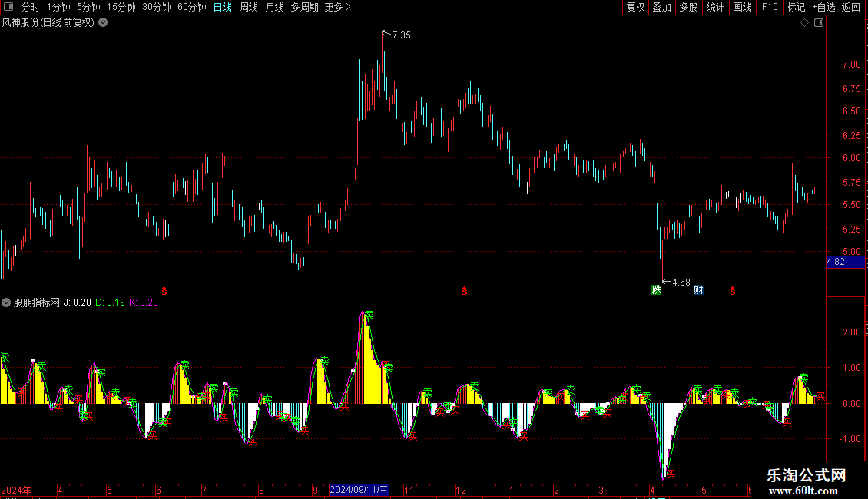The image size is (868, 499).
Task: Click the 7.00 price axis label
Action: tap(851, 64)
